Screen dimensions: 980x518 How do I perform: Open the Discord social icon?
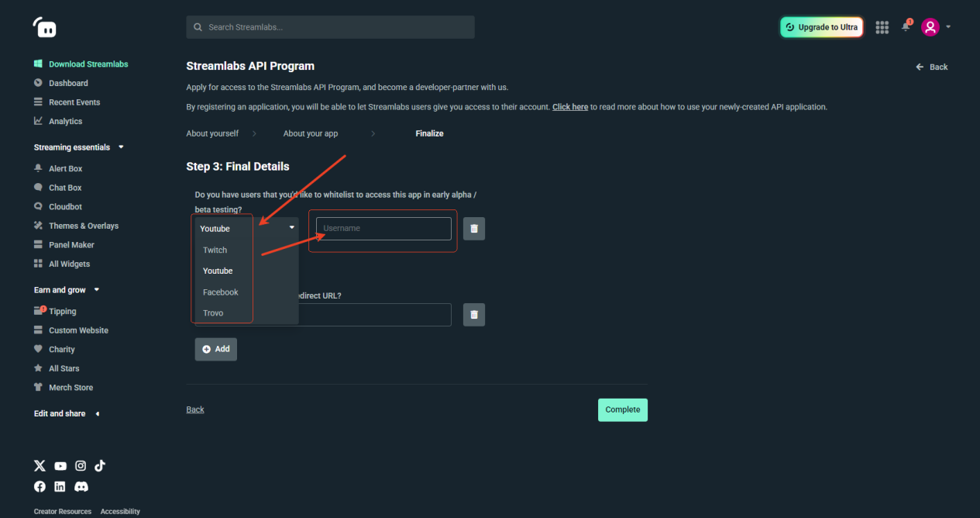click(x=81, y=486)
